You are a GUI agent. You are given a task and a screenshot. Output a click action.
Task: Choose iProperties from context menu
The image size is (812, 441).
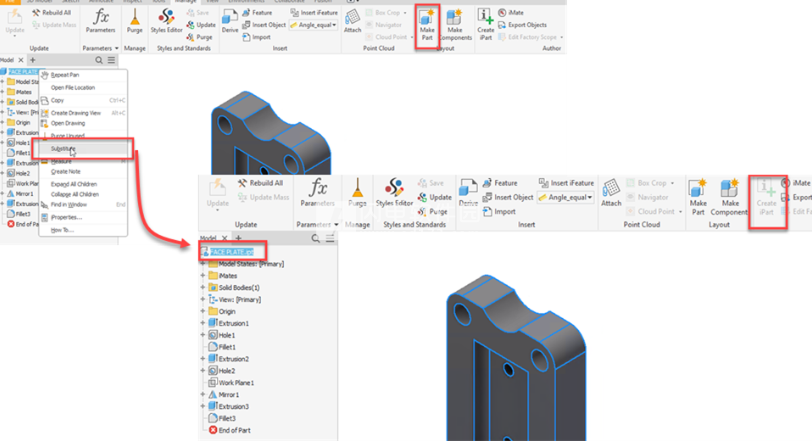(x=83, y=217)
